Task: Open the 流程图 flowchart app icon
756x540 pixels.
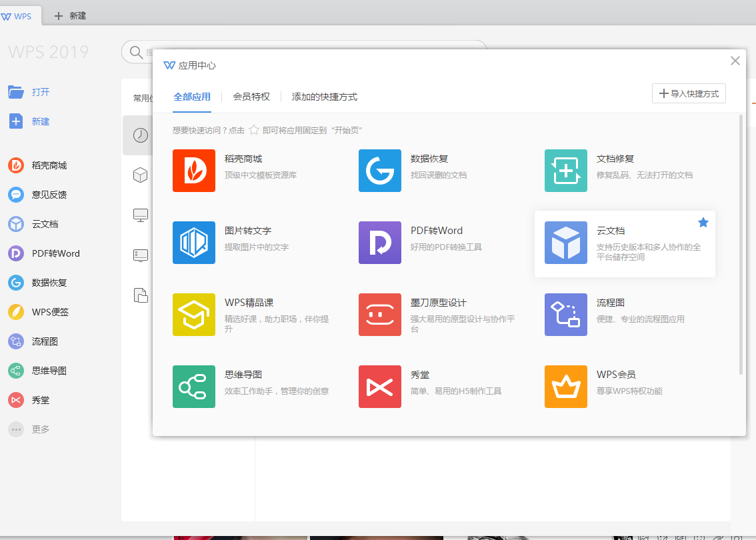Action: click(x=565, y=315)
